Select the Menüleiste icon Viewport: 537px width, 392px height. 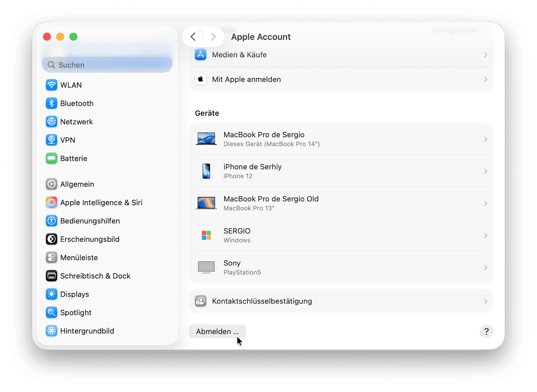(x=51, y=258)
